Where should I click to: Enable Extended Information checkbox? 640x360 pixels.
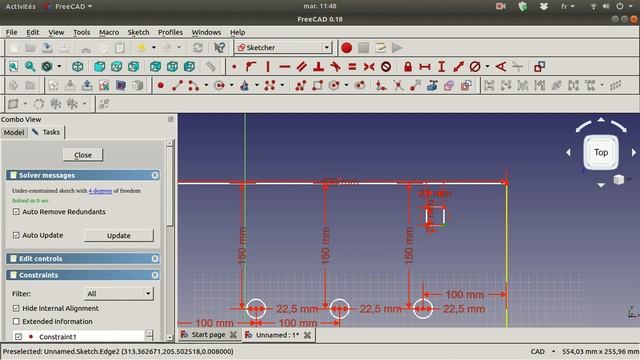tap(16, 321)
